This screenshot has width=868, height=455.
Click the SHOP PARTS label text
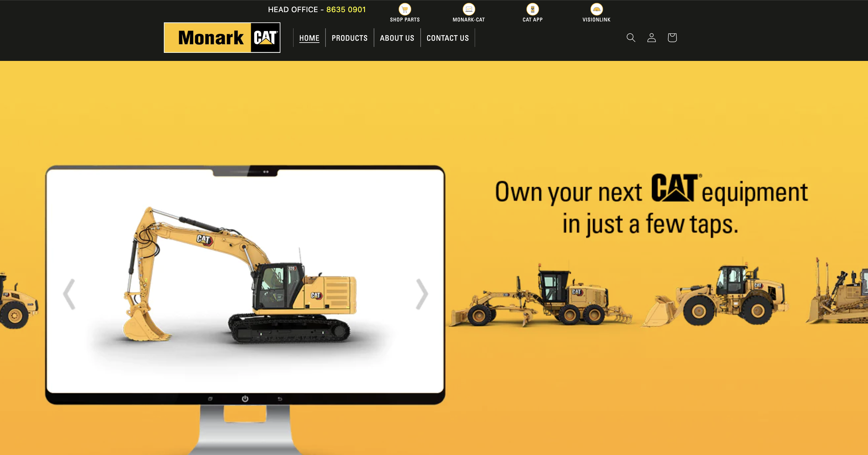point(404,20)
